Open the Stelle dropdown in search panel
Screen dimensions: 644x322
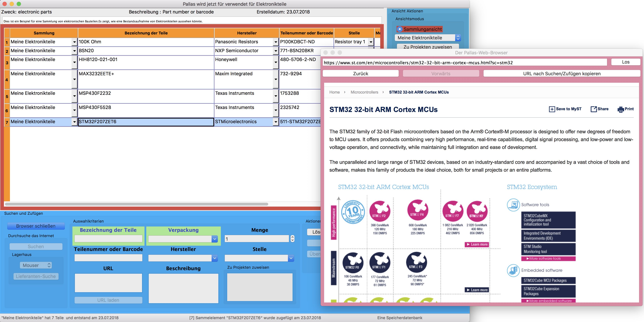point(291,258)
